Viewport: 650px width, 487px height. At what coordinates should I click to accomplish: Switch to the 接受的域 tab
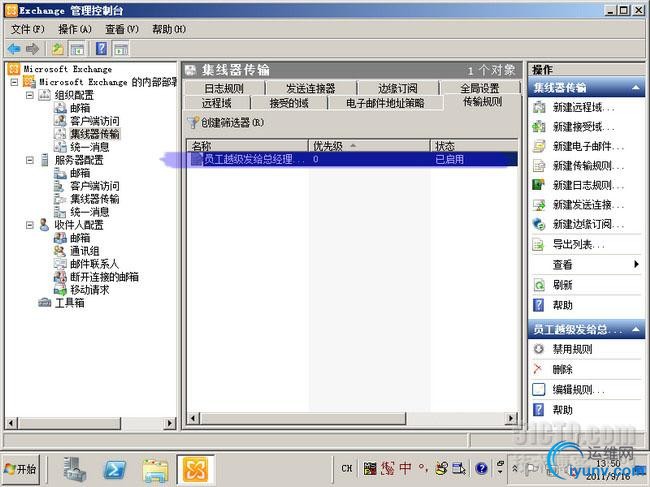289,103
